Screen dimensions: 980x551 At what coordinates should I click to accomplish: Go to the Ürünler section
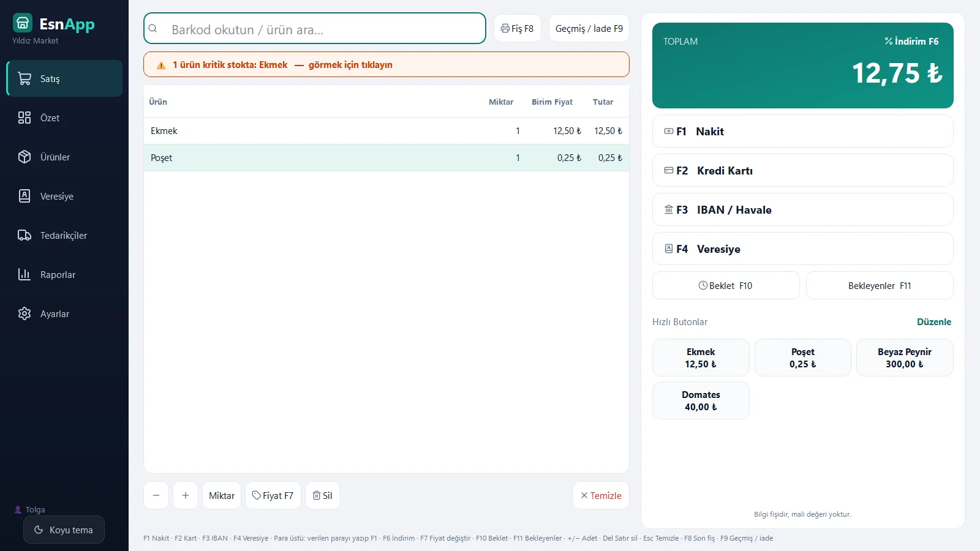pyautogui.click(x=64, y=157)
